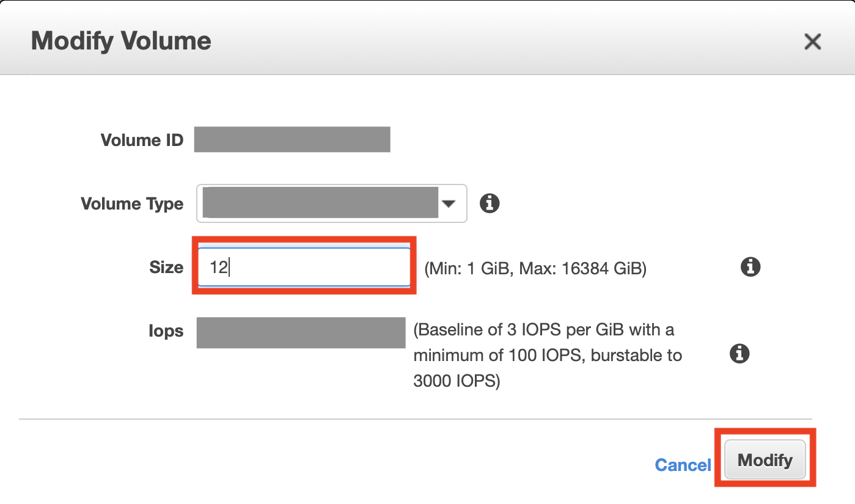Click the divider line above the Cancel link
The height and width of the screenshot is (504, 855).
coord(417,419)
